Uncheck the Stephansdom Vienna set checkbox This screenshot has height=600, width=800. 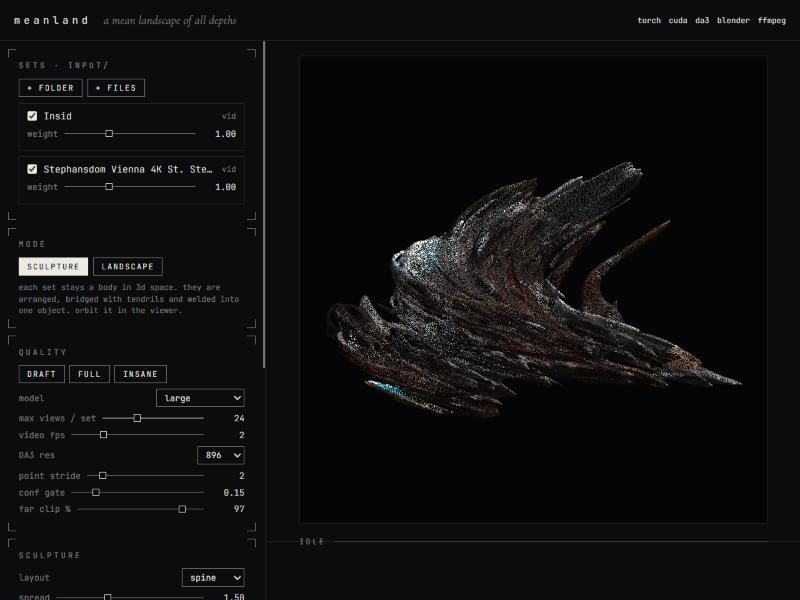point(32,169)
